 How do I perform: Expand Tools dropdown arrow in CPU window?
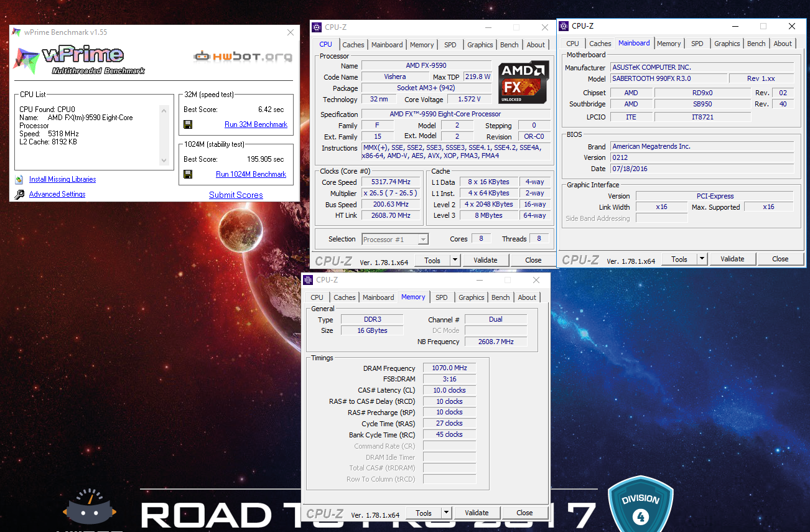tap(455, 260)
